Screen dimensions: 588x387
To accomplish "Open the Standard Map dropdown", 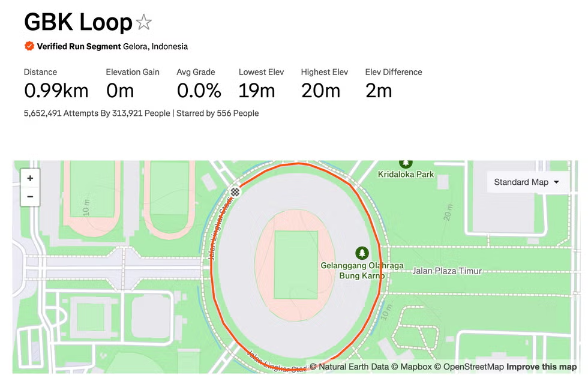I will click(526, 182).
